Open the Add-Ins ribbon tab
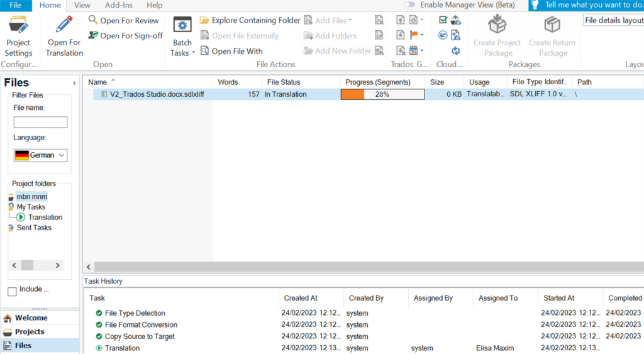Image resolution: width=644 pixels, height=354 pixels. coord(119,5)
